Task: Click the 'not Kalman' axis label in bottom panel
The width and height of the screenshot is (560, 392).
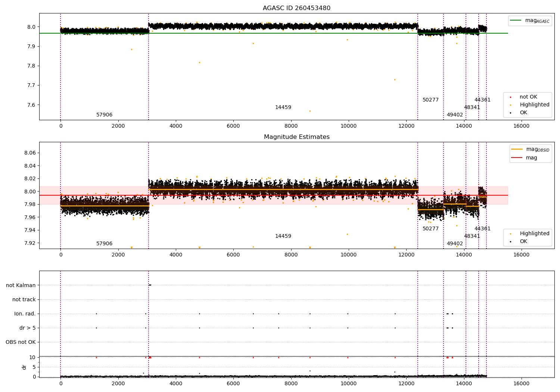Action: pyautogui.click(x=21, y=286)
